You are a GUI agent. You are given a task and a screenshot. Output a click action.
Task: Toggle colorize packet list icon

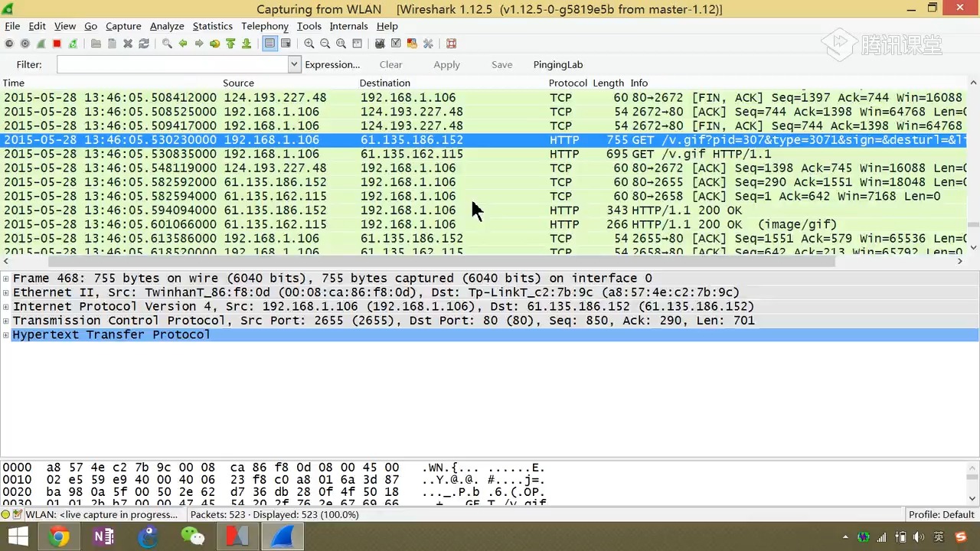tap(269, 44)
